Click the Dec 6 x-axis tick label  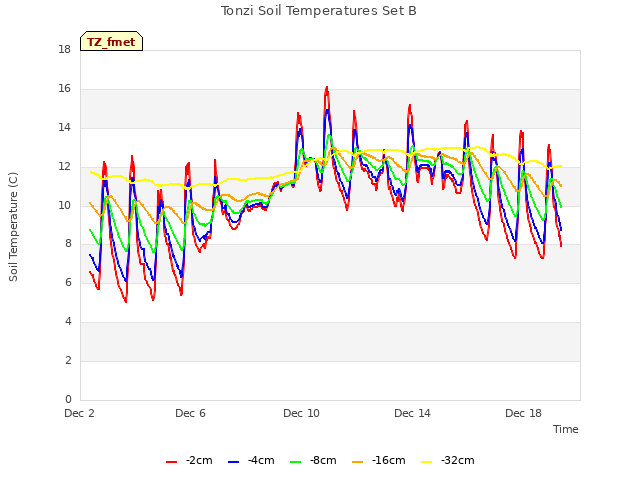(x=190, y=413)
